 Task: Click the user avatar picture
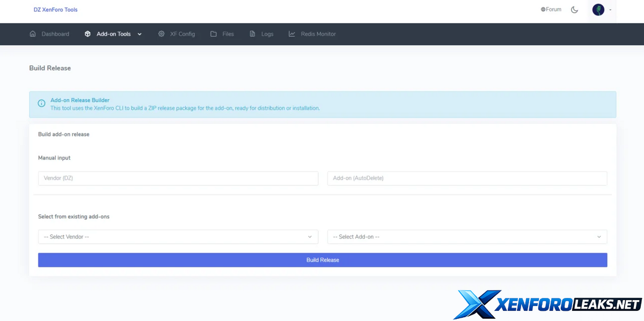point(598,10)
